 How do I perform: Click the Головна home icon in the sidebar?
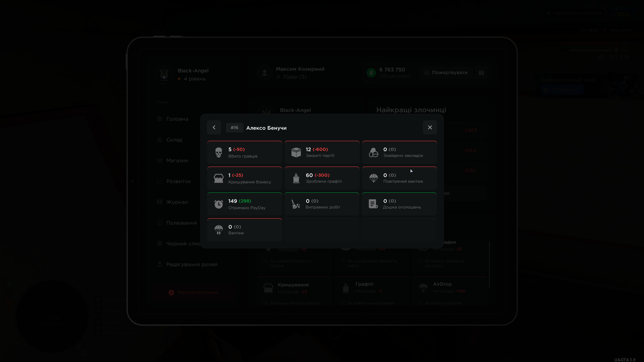[x=159, y=119]
